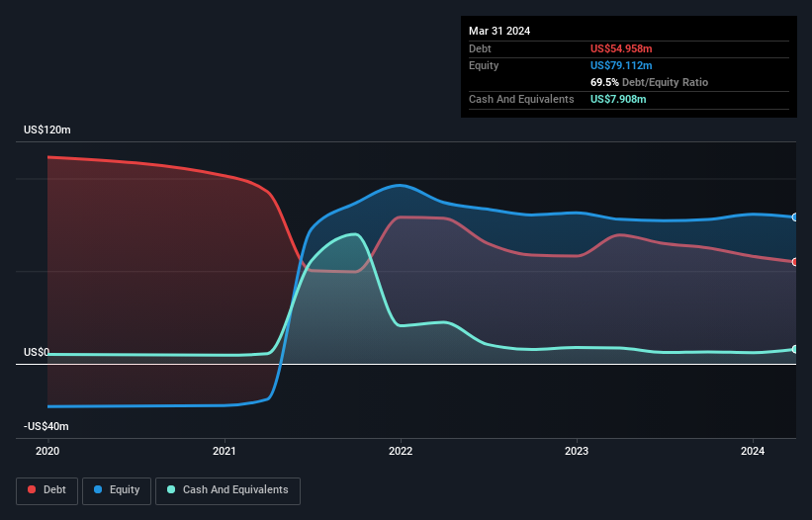Click the blue Equity data point at chart end
The width and height of the screenshot is (812, 520).
coord(795,217)
